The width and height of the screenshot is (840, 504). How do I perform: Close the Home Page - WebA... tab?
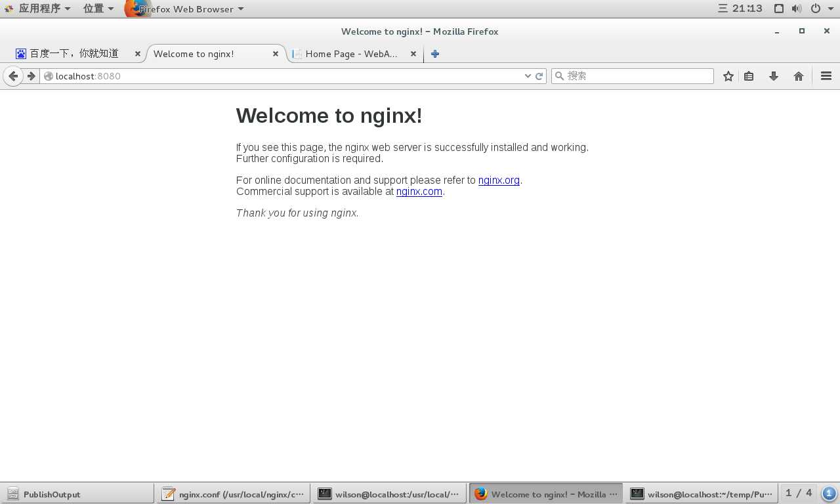point(413,54)
